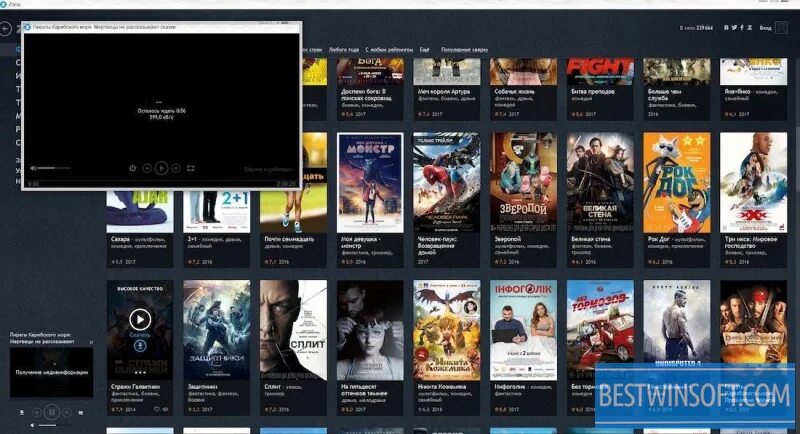Open VK social icon in header
800x434 pixels.
(726, 28)
